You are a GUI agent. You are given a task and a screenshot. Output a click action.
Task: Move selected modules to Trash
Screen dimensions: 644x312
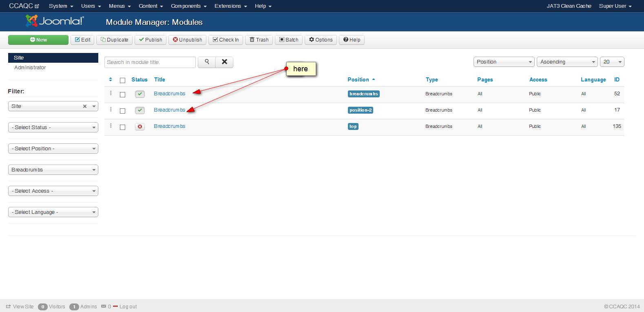(x=259, y=40)
